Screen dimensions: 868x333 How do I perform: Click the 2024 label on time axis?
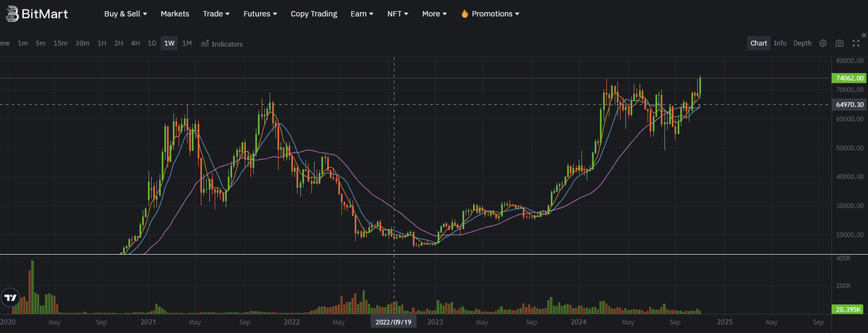[579, 321]
